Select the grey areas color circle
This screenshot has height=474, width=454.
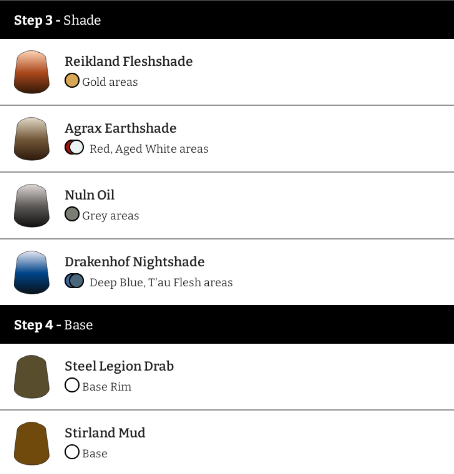coord(72,214)
